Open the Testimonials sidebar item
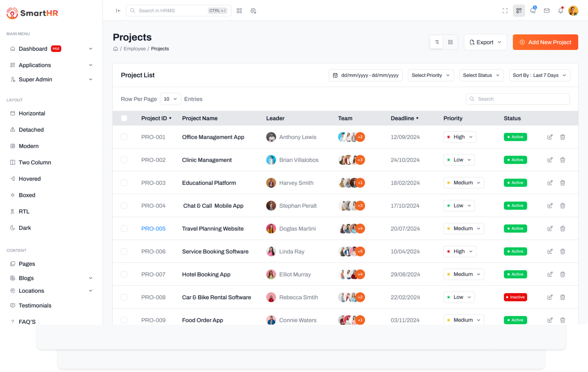588x372 pixels. point(35,305)
